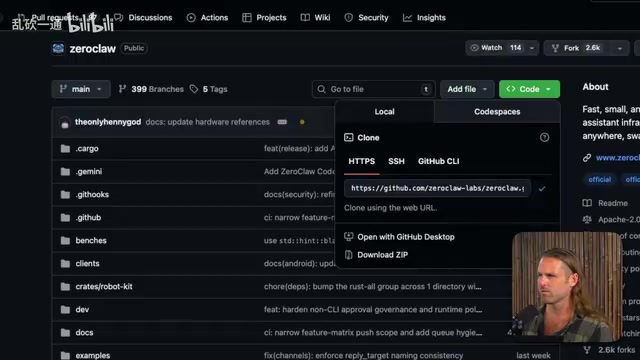Click the zeroclaw repository avatar icon
Image resolution: width=640 pixels, height=360 pixels.
pyautogui.click(x=58, y=49)
